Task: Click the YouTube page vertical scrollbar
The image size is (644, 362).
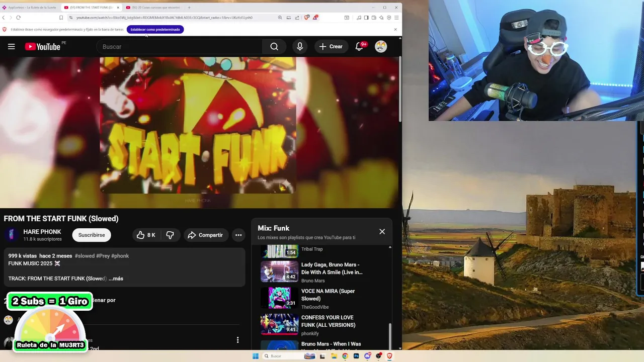Action: pyautogui.click(x=400, y=89)
